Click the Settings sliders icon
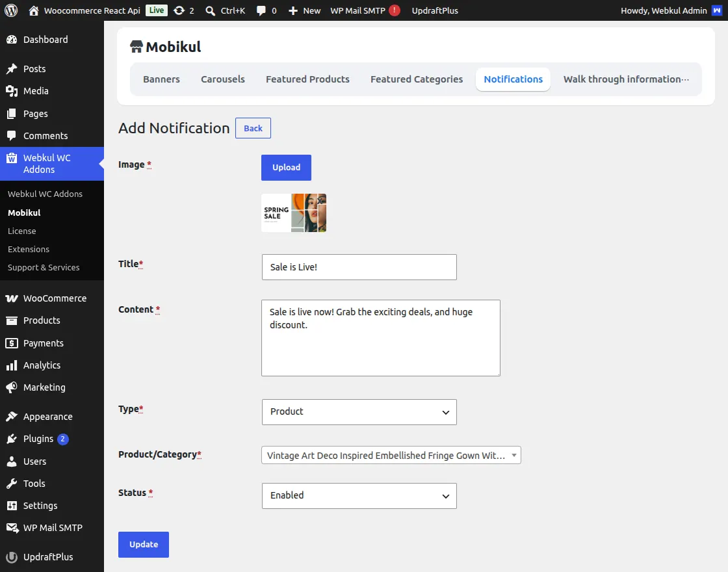Screen dimensions: 728x572 (x=12, y=506)
